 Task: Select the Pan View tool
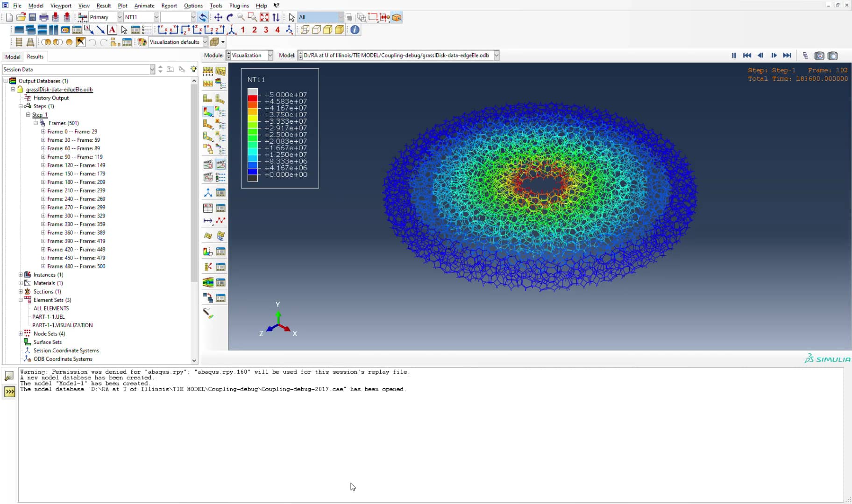218,17
